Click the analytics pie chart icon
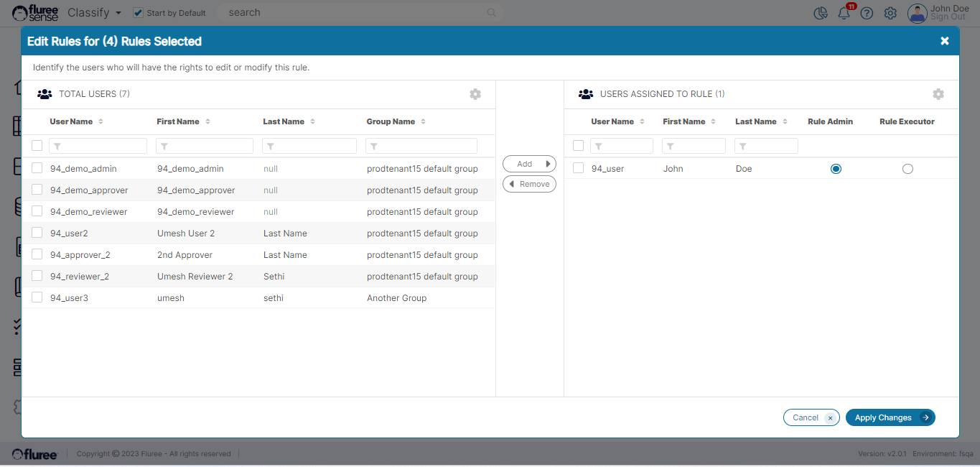Viewport: 980px width, 467px height. coord(821,13)
